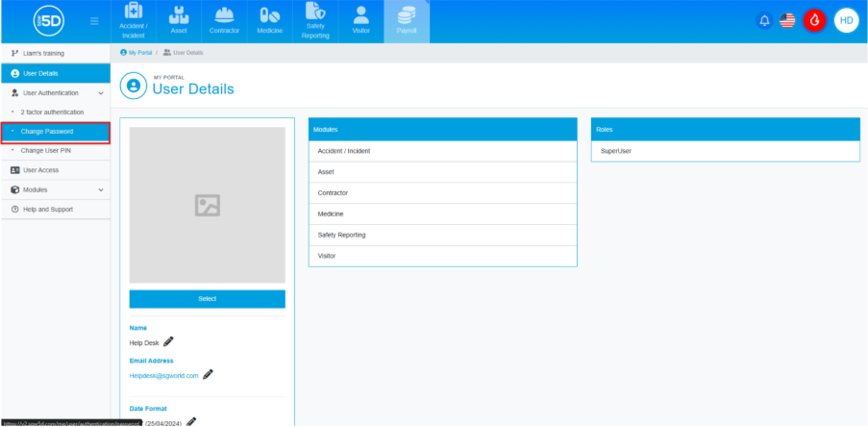The width and height of the screenshot is (868, 427).
Task: Open the Safety Reporting module
Action: click(x=315, y=21)
